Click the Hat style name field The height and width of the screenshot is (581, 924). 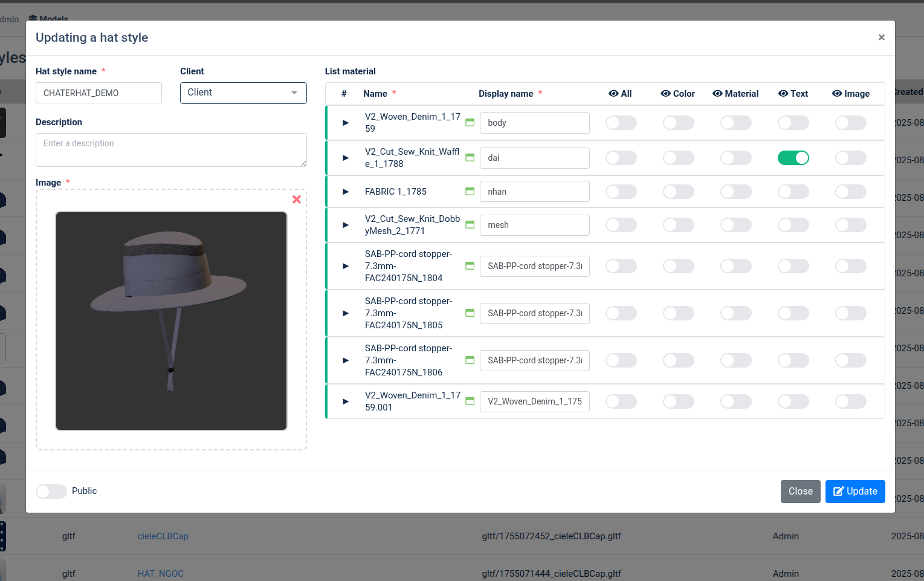pos(99,93)
